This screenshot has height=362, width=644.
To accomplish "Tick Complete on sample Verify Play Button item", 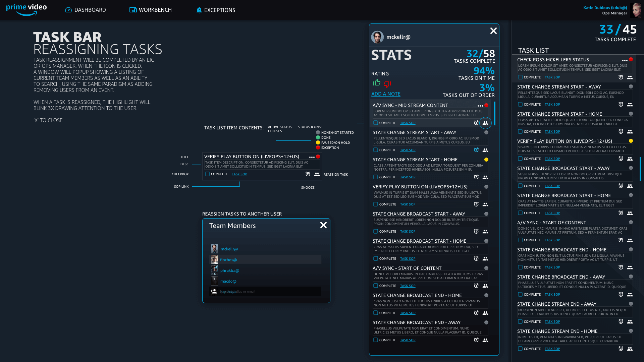I will click(207, 174).
